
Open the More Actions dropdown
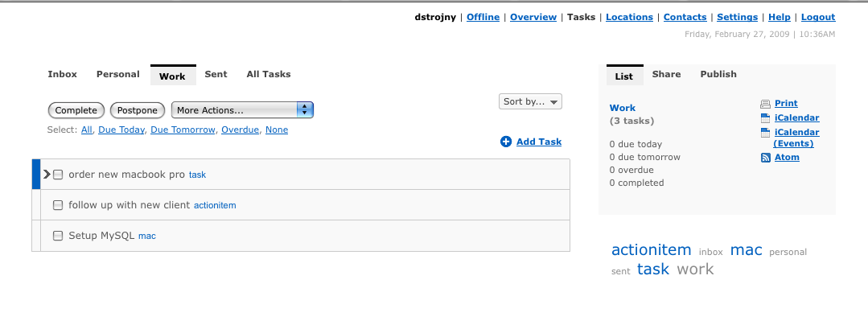click(242, 110)
